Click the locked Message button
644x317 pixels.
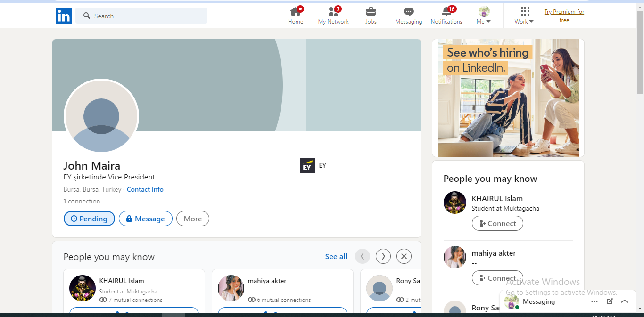point(146,219)
